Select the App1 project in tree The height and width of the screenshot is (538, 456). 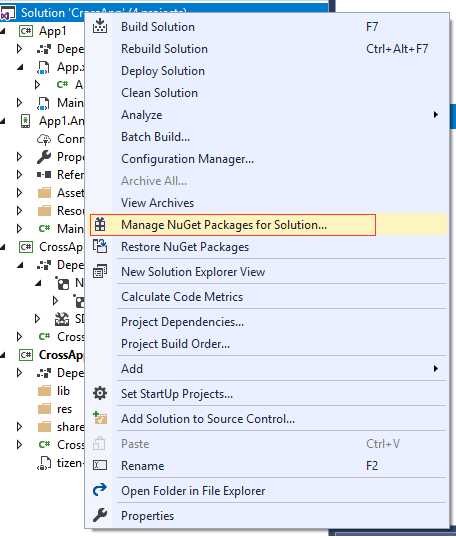point(52,31)
